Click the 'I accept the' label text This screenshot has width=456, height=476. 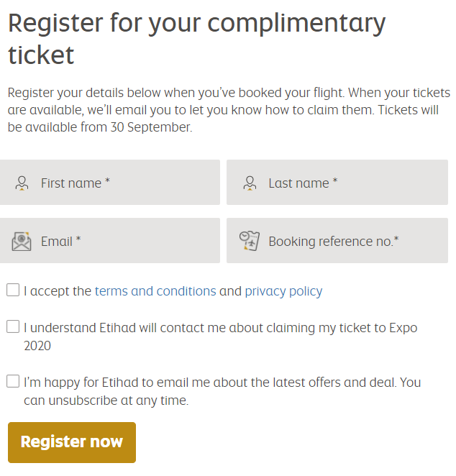[x=58, y=291]
